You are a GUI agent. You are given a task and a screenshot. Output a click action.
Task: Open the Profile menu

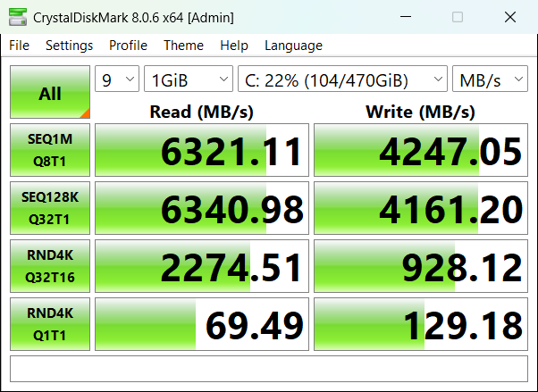tap(128, 46)
